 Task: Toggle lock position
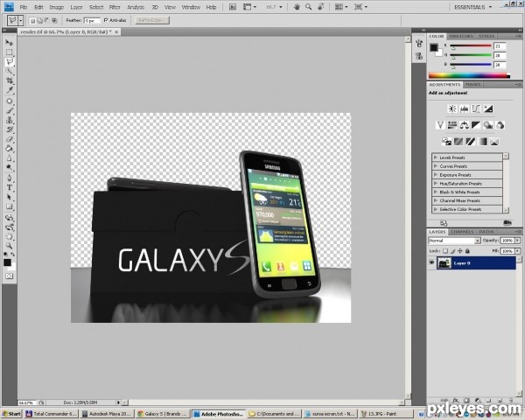[460, 251]
